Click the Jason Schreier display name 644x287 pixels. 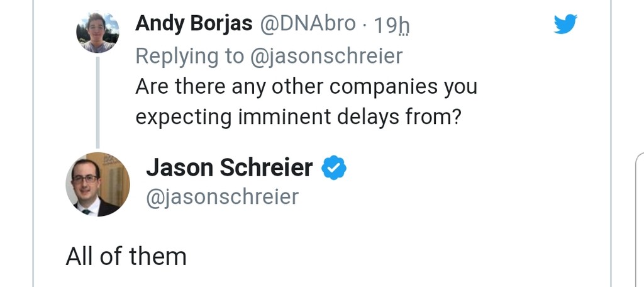(230, 168)
